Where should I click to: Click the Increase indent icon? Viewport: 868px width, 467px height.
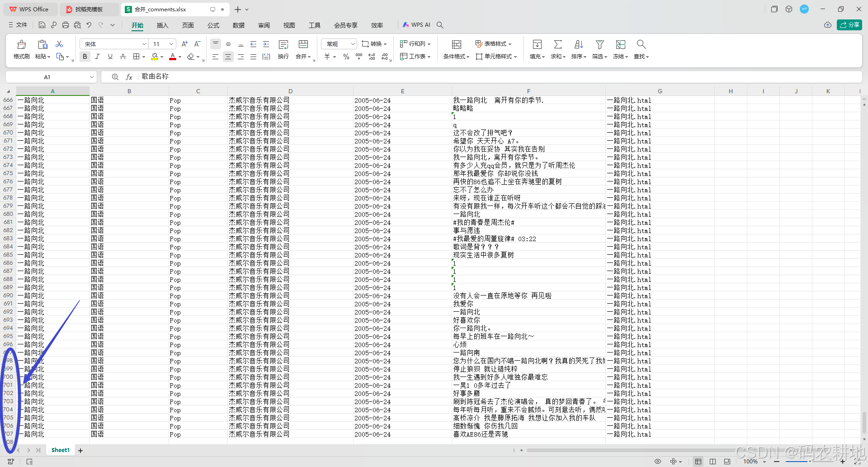[x=266, y=44]
